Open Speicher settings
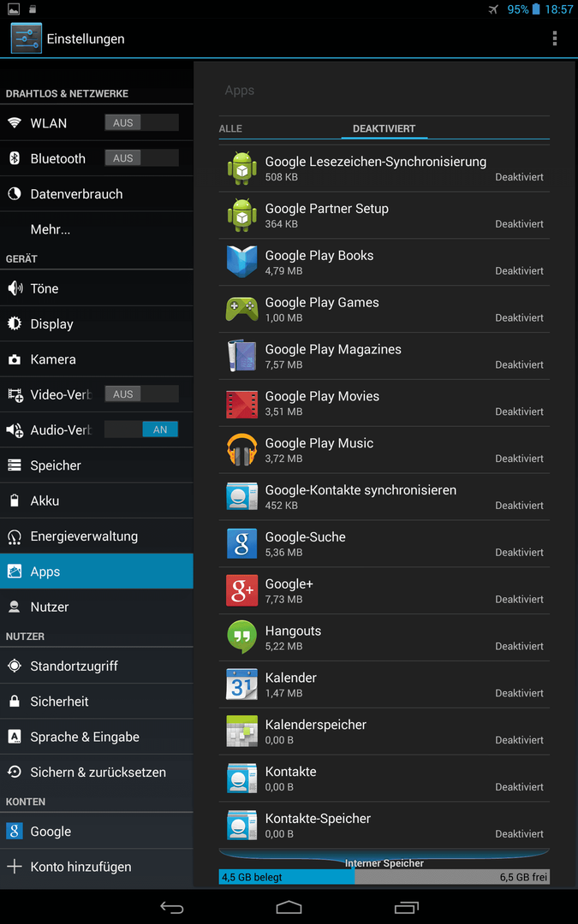The image size is (578, 924). (97, 465)
